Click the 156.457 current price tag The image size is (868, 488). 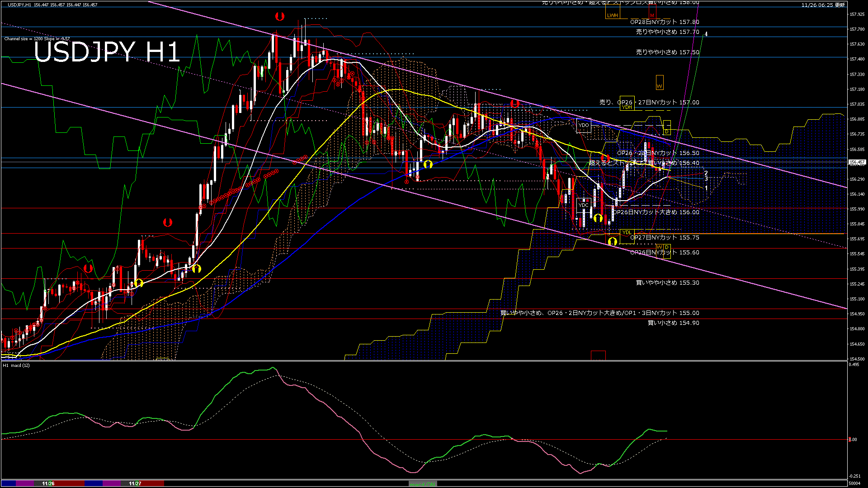tap(857, 162)
